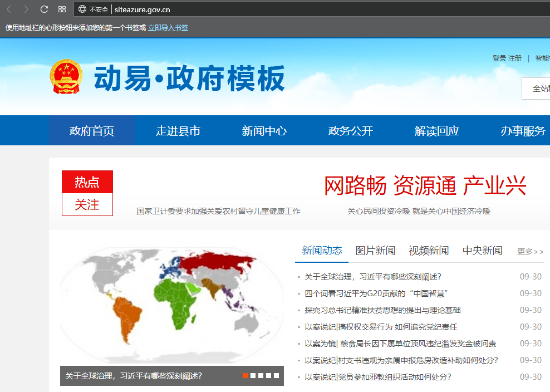
Task: Expand news list via 更多>> link
Action: [530, 252]
